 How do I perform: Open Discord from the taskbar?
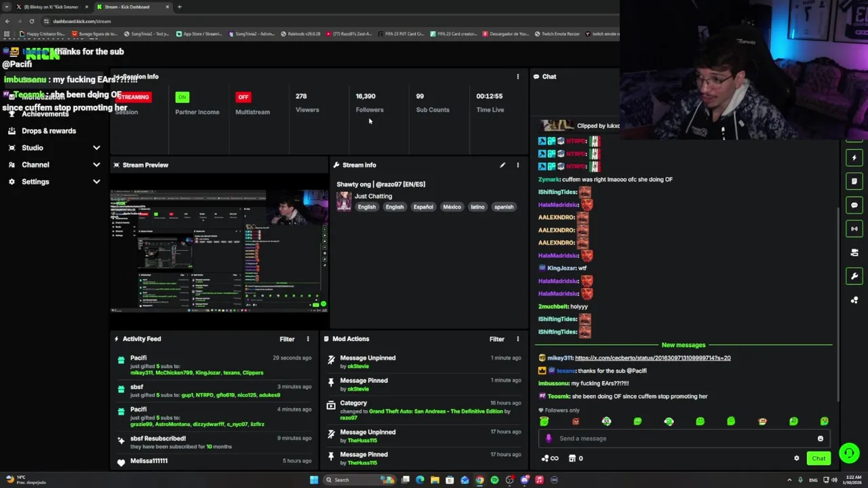[x=524, y=480]
